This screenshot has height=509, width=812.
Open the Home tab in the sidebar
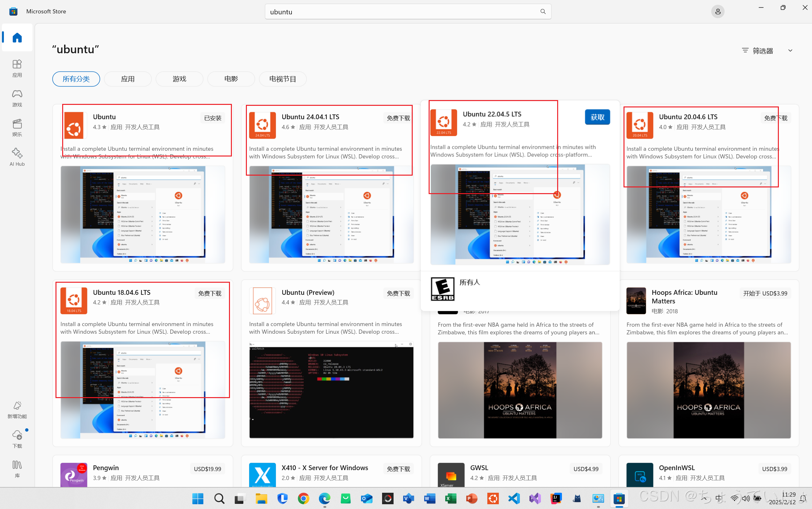17,37
